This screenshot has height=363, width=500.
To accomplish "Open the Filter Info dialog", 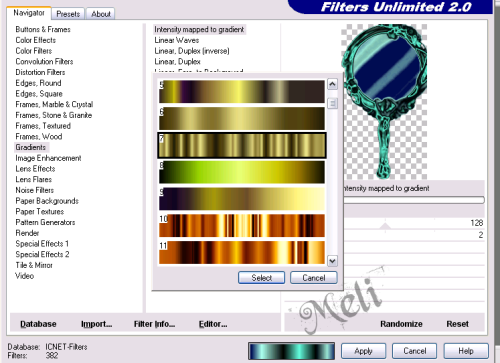I will pos(154,324).
